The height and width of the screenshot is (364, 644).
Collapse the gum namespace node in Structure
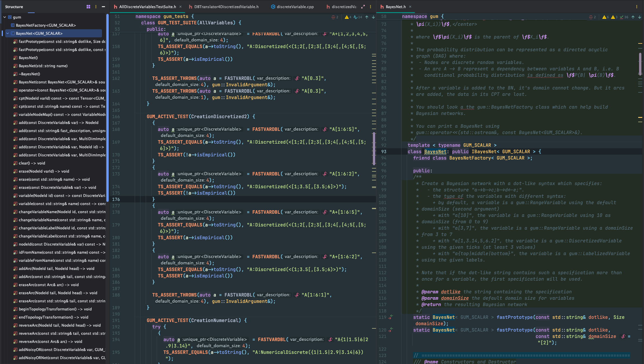[4, 17]
